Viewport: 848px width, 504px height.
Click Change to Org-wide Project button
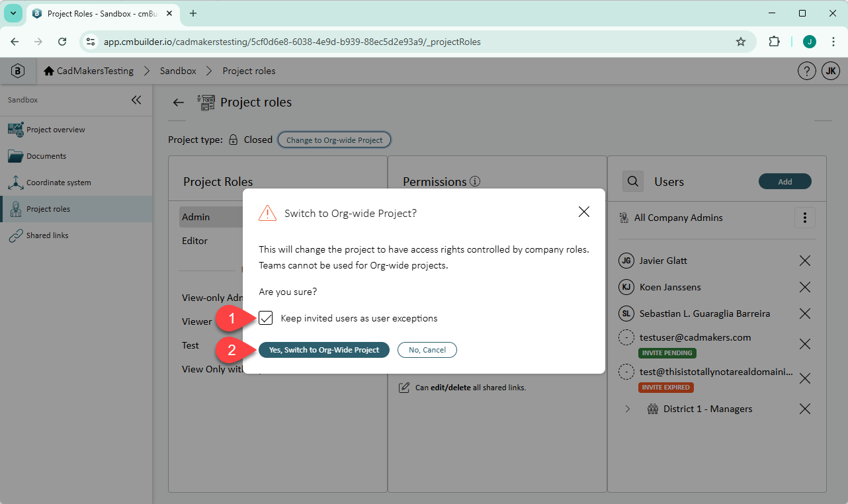tap(334, 140)
